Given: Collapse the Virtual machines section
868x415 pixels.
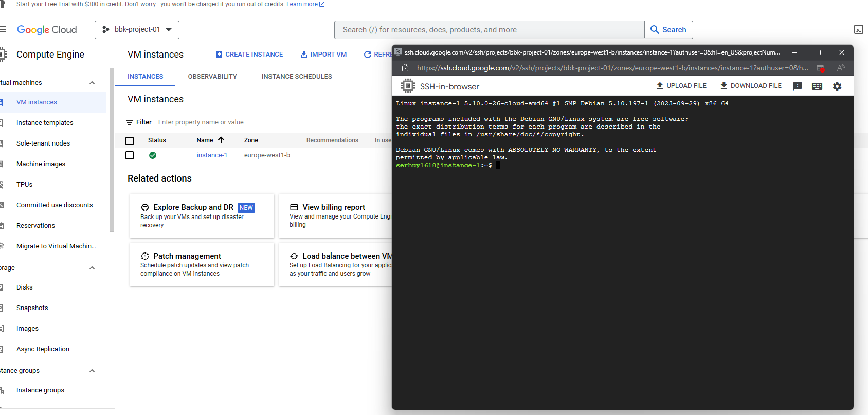Looking at the screenshot, I should pos(92,83).
